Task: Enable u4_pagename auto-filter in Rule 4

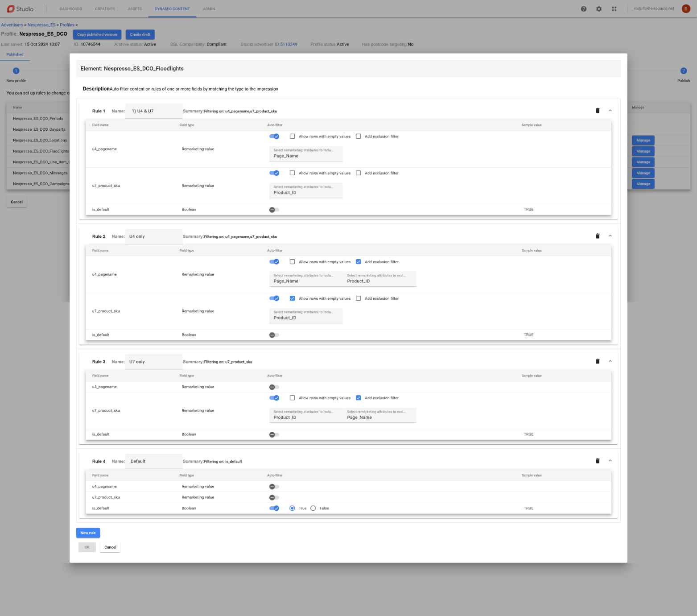Action: point(274,487)
